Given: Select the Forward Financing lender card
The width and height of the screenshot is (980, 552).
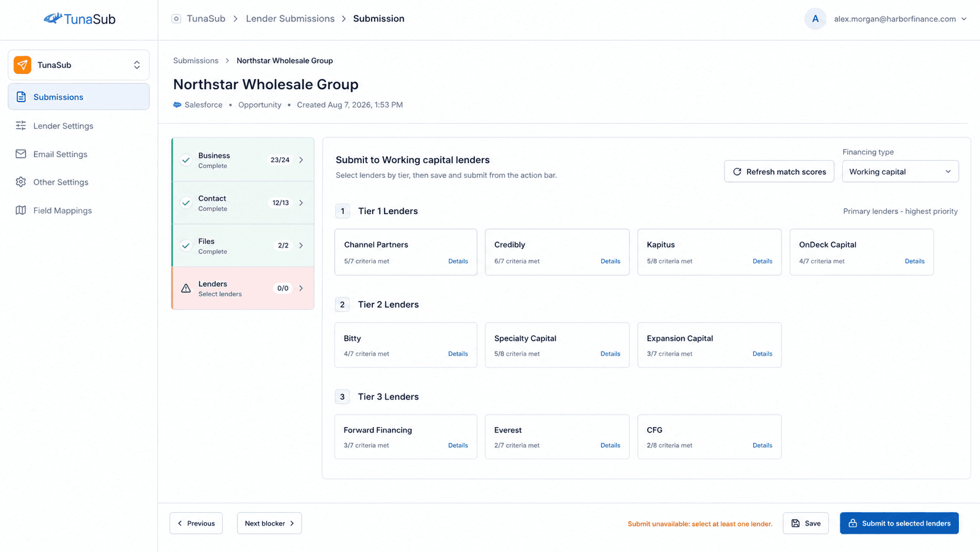Looking at the screenshot, I should point(406,436).
